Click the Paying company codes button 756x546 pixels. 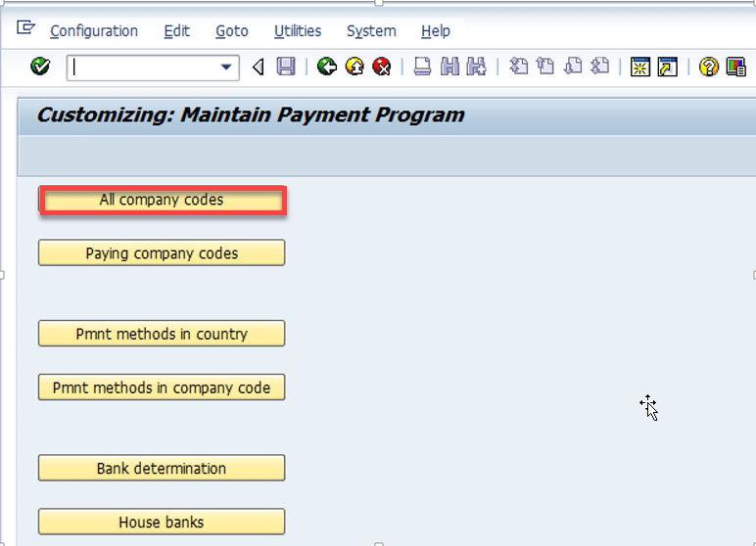(162, 253)
